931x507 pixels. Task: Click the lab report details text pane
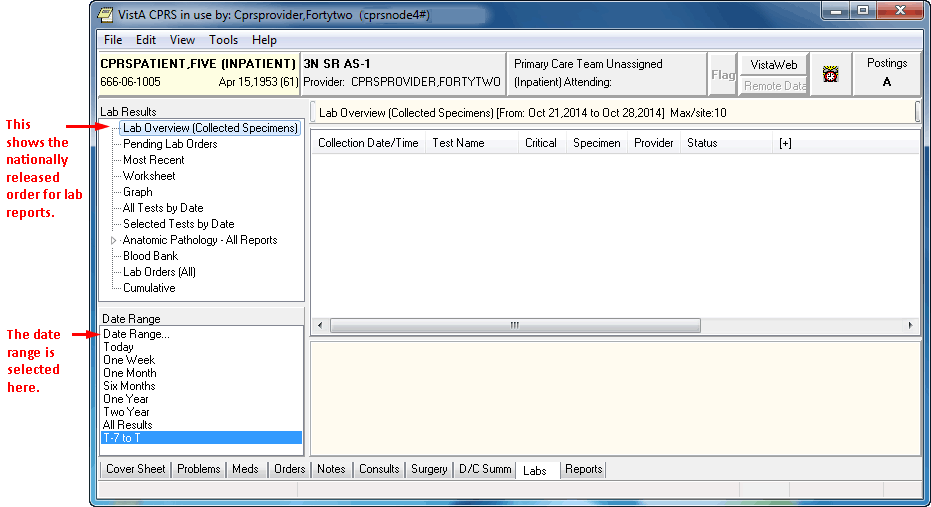coord(615,398)
